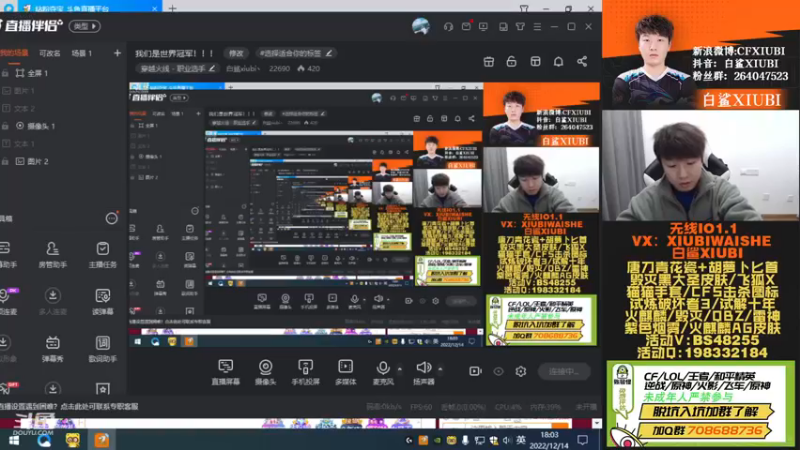This screenshot has width=800, height=450.
Task: Start recording with the video camera icon
Action: [x=475, y=371]
